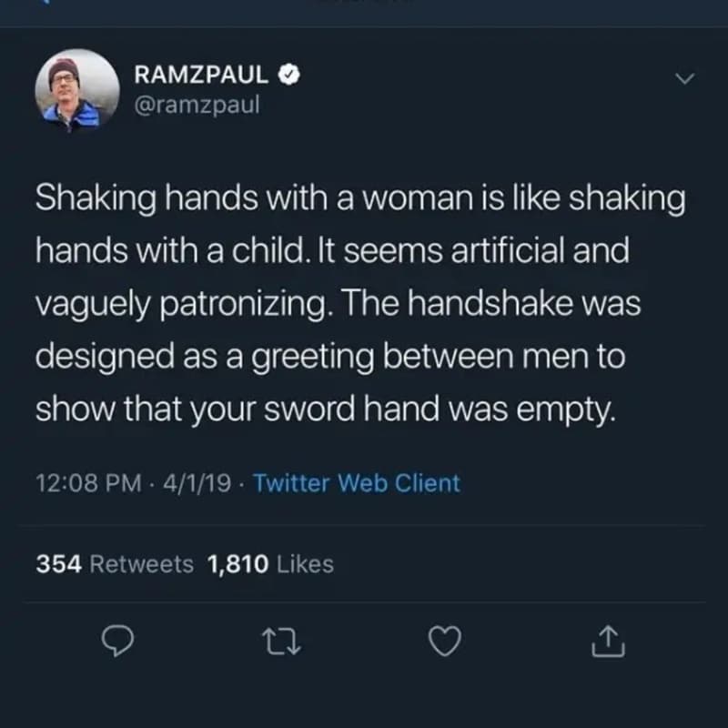This screenshot has width=728, height=728.
Task: Click the Twitter Web Client link
Action: pyautogui.click(x=356, y=483)
